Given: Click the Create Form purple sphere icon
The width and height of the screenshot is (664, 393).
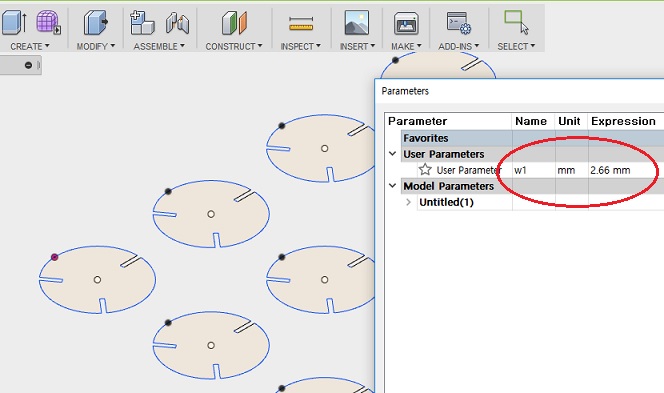Looking at the screenshot, I should click(48, 22).
